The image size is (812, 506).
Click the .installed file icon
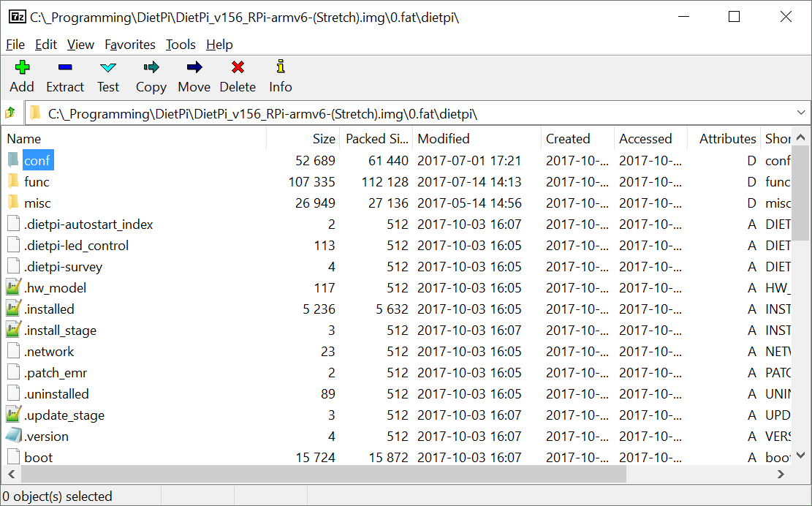[x=13, y=308]
